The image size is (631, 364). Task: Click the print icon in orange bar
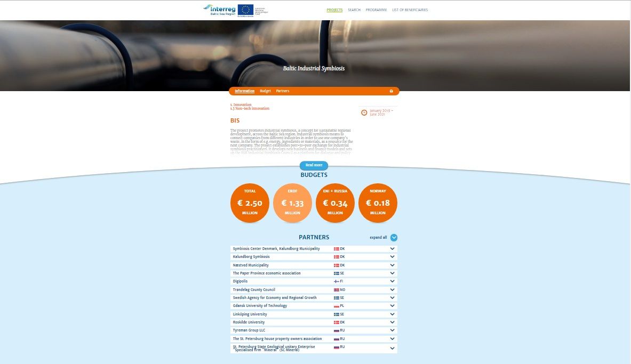[391, 91]
